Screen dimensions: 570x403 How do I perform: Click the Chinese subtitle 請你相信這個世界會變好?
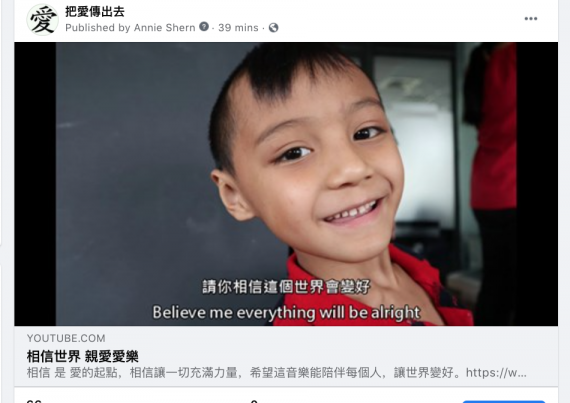[x=286, y=287]
